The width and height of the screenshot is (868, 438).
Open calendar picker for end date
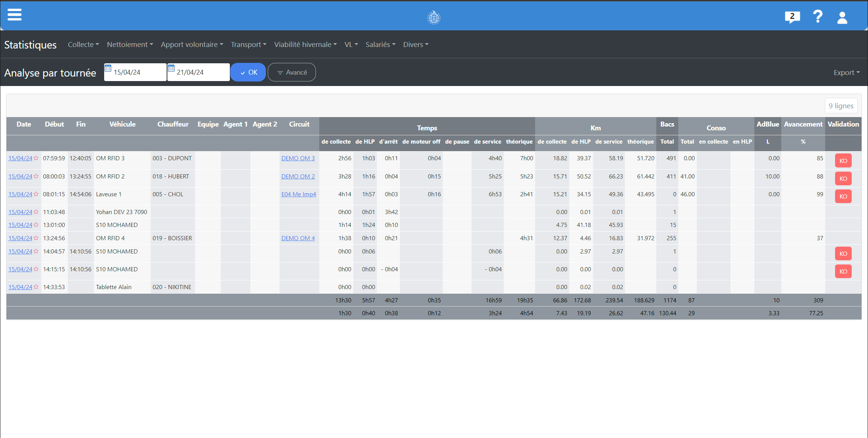[171, 68]
